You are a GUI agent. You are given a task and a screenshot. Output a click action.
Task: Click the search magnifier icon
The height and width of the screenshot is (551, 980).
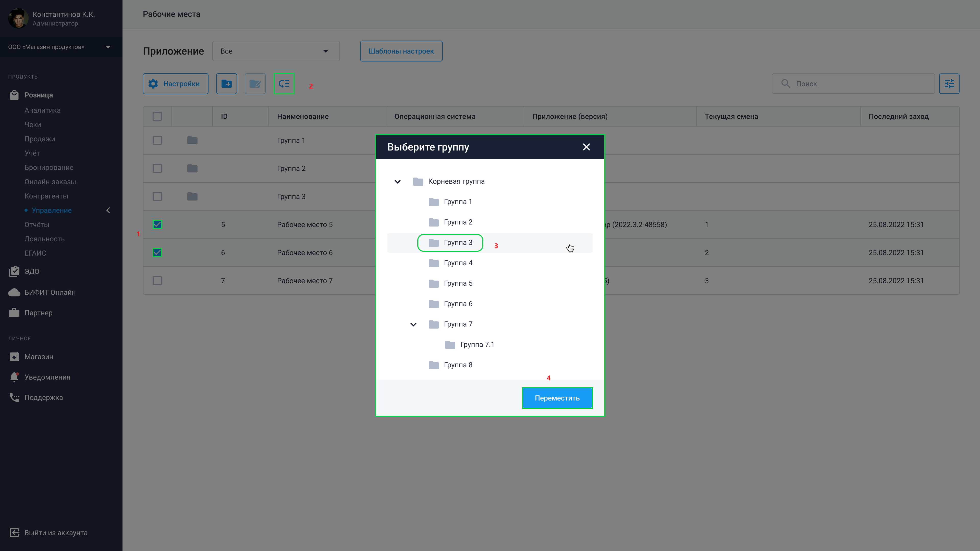tap(786, 83)
